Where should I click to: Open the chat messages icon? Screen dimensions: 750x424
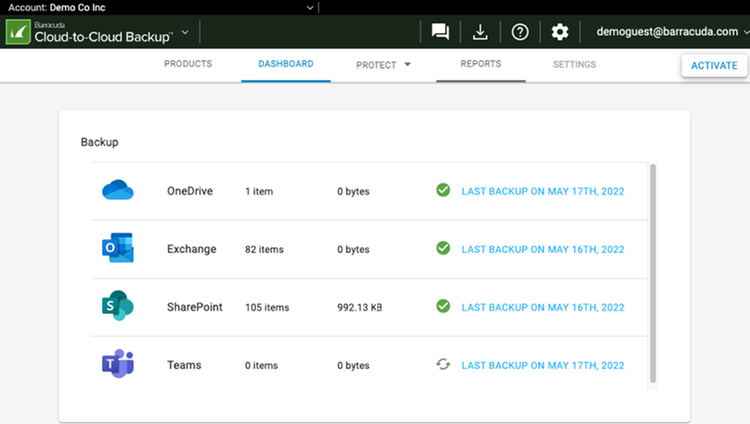[440, 32]
